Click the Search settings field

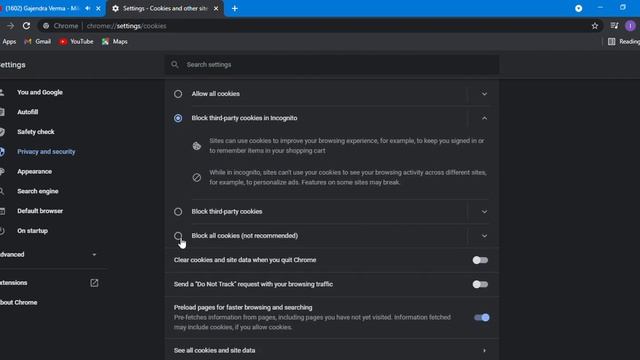[x=332, y=64]
